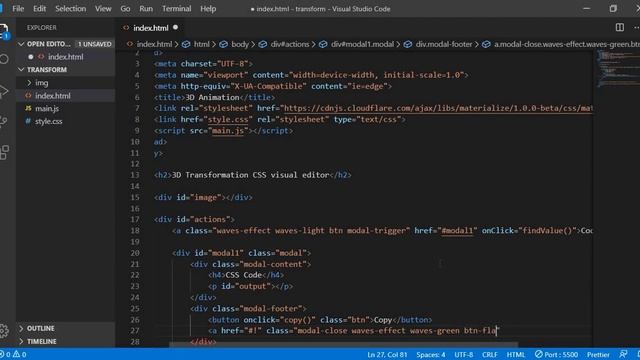This screenshot has height=360, width=640.
Task: Open the Edit menu
Action: [39, 9]
